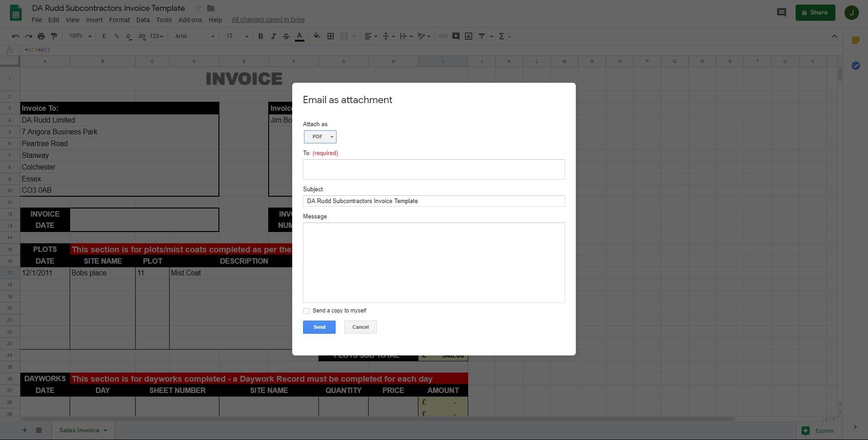Apply strikethrough formatting
868x440 pixels.
click(286, 36)
